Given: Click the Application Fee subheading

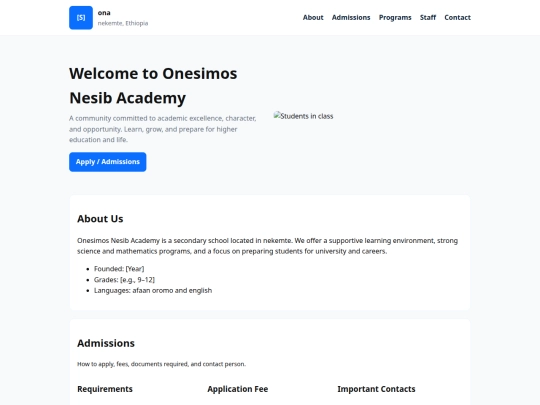Looking at the screenshot, I should pos(238,389).
